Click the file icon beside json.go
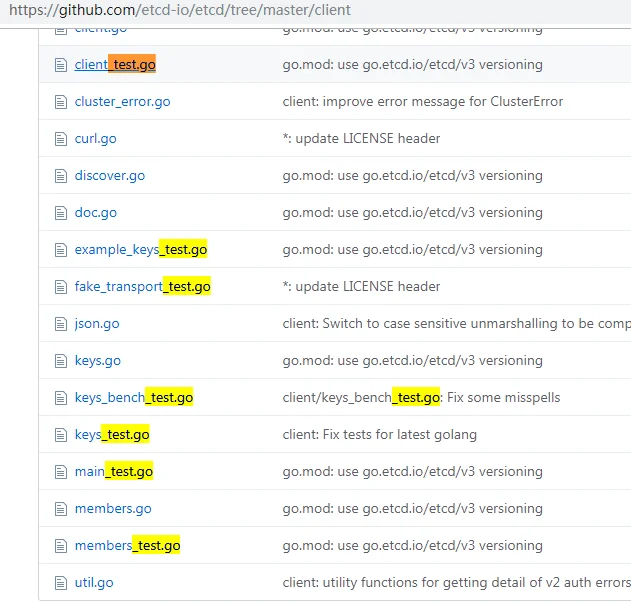Viewport: 631px width, 604px height. pos(59,324)
